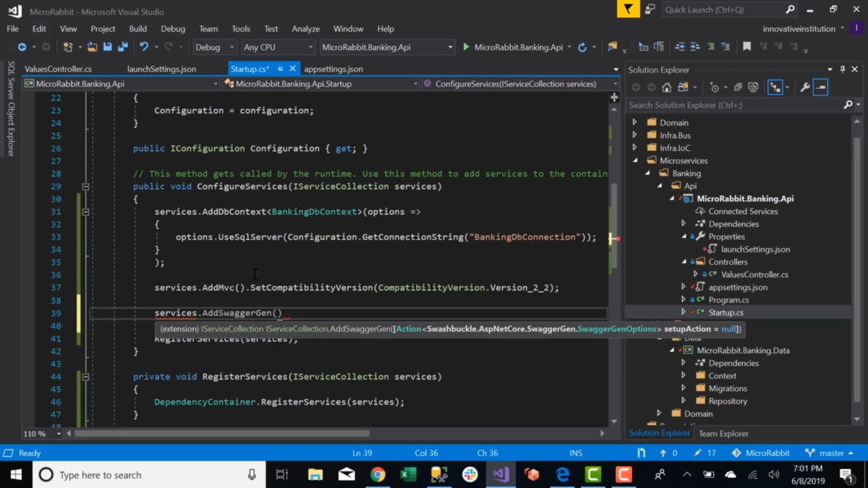
Task: Toggle bookmark on current line
Action: [x=746, y=47]
